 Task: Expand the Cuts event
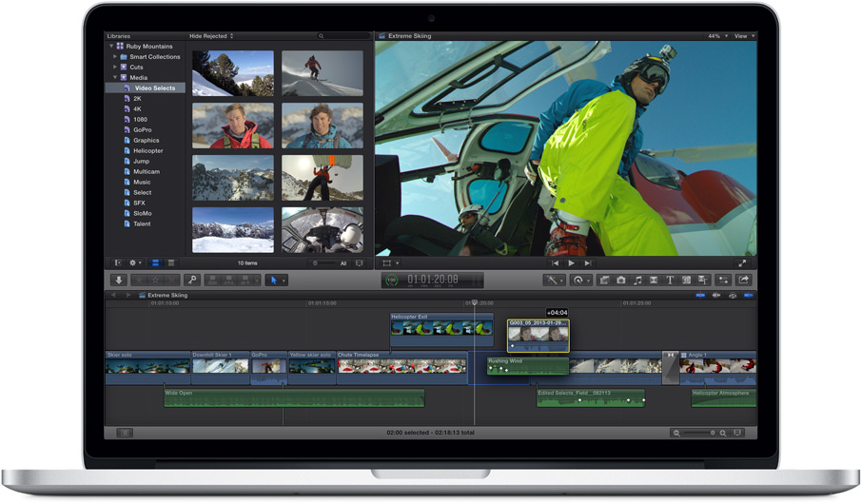115,67
